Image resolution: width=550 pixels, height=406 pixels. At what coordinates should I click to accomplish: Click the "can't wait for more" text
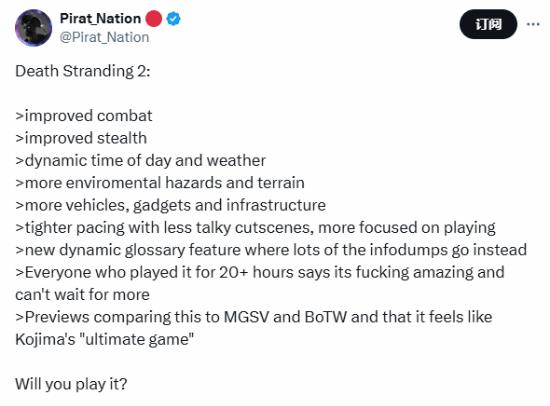pos(82,295)
